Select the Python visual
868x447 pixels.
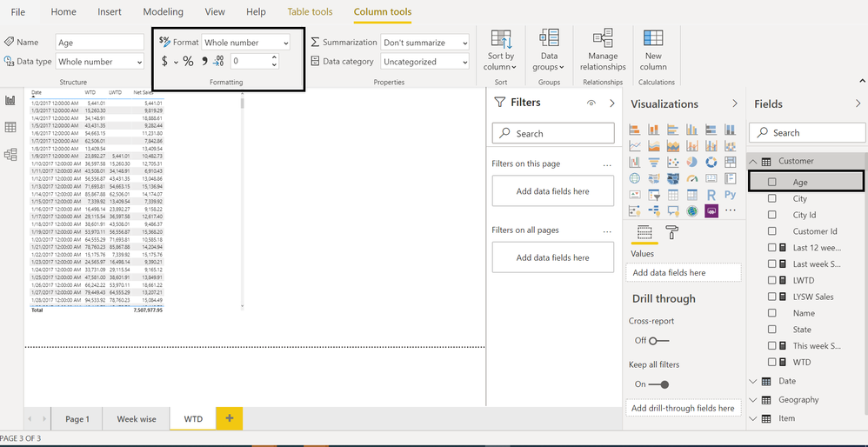731,195
